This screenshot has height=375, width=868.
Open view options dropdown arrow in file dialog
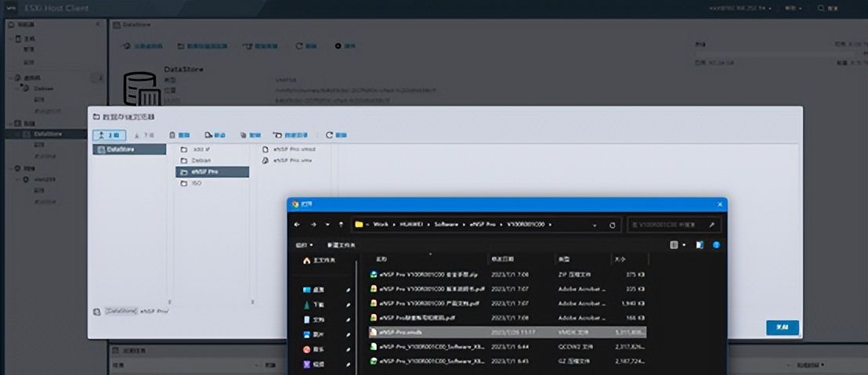coord(684,244)
